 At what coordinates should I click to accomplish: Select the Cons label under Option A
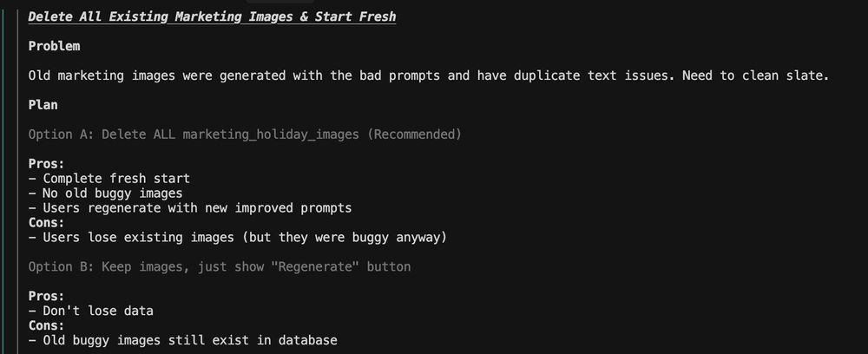click(x=47, y=223)
